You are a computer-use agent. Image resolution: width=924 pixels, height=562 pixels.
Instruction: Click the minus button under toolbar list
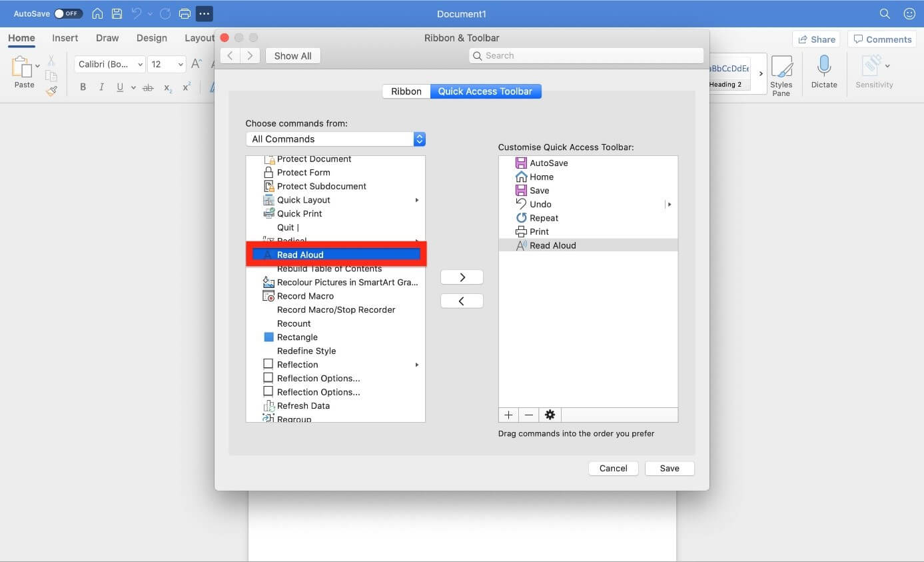pyautogui.click(x=529, y=415)
